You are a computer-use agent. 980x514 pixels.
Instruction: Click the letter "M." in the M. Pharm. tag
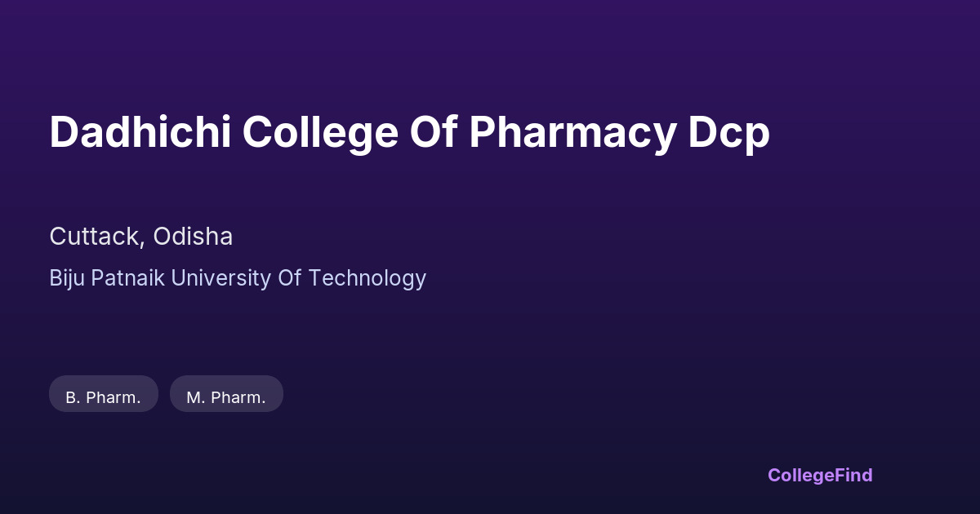[x=195, y=398]
